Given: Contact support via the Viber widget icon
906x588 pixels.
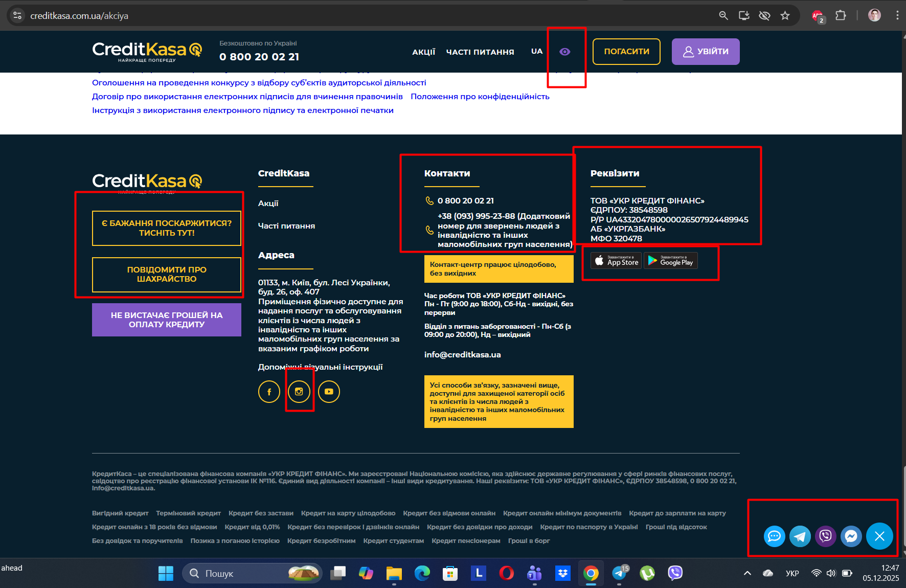Looking at the screenshot, I should (826, 536).
